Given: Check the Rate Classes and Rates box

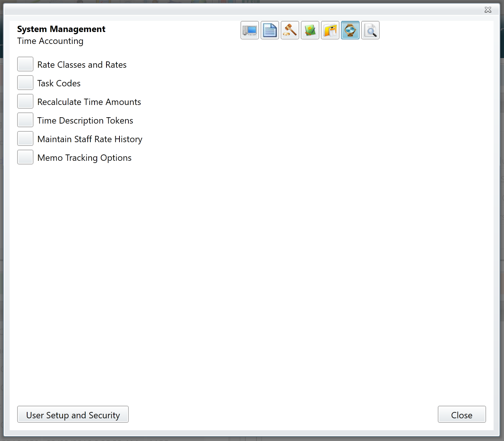Looking at the screenshot, I should click(x=25, y=64).
